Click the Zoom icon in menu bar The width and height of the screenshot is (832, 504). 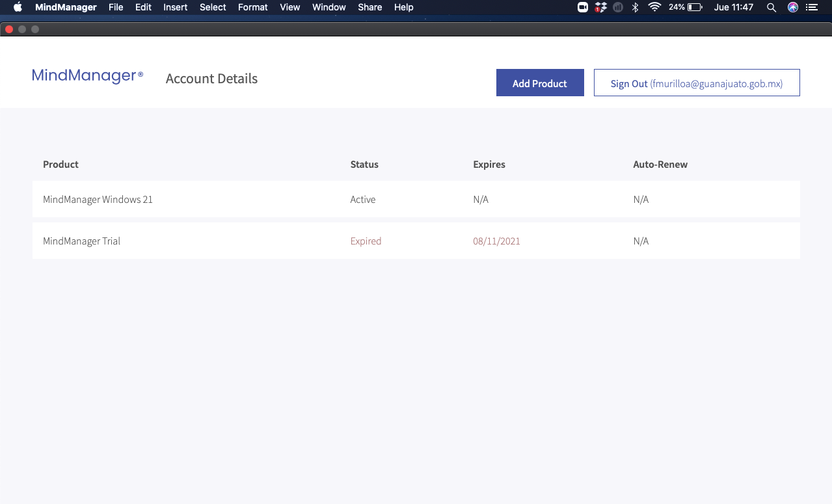point(583,7)
